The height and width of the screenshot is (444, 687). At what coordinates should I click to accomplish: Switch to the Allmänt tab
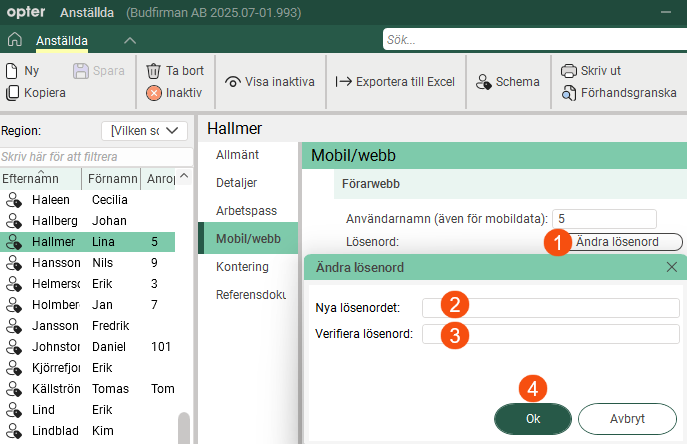click(238, 155)
